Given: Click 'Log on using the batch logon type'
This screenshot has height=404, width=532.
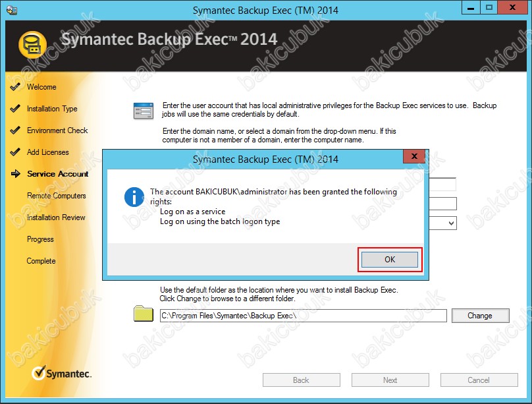Looking at the screenshot, I should click(220, 221).
